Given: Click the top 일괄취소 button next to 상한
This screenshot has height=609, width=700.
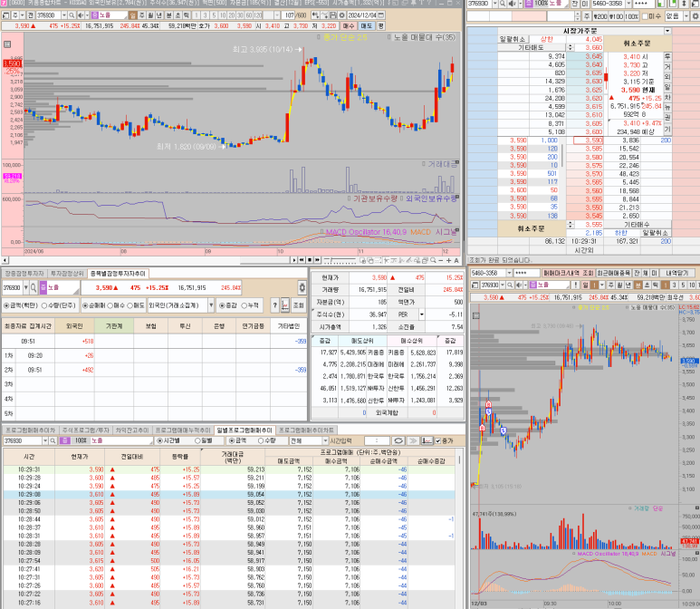Looking at the screenshot, I should coord(513,39).
